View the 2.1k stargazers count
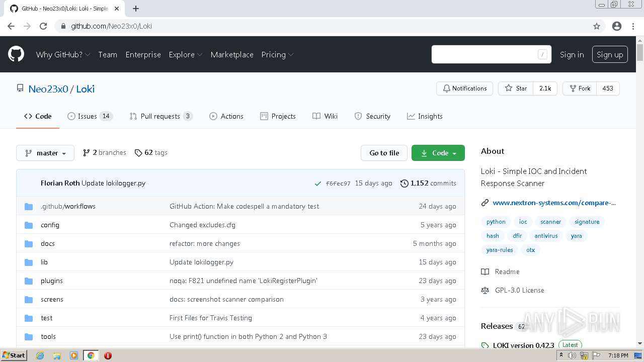Viewport: 644px width, 362px height. [545, 88]
